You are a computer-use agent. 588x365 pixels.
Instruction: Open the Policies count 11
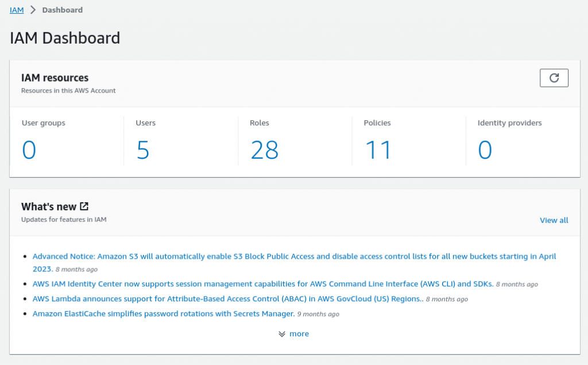pyautogui.click(x=378, y=150)
